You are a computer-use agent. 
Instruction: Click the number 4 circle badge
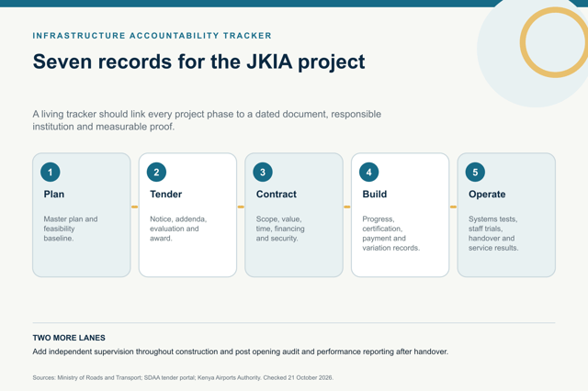pos(368,172)
